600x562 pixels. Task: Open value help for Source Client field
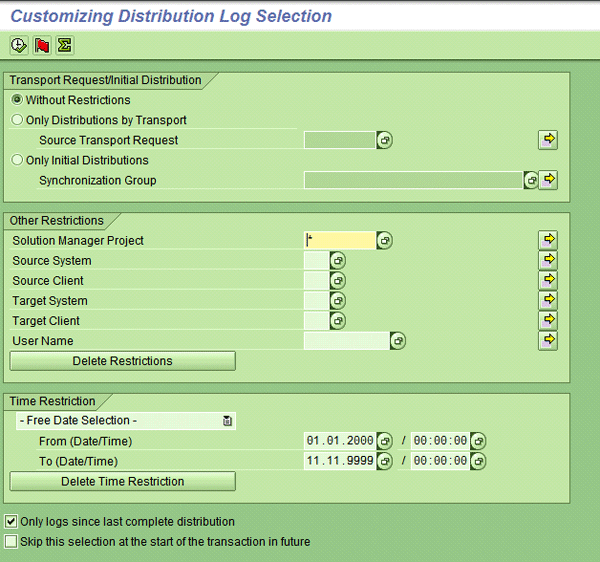338,281
